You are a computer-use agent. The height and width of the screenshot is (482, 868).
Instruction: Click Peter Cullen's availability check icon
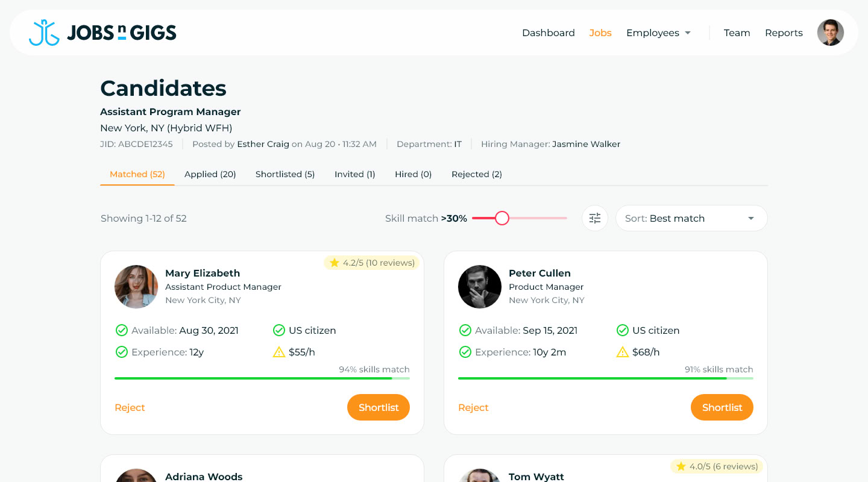tap(465, 330)
